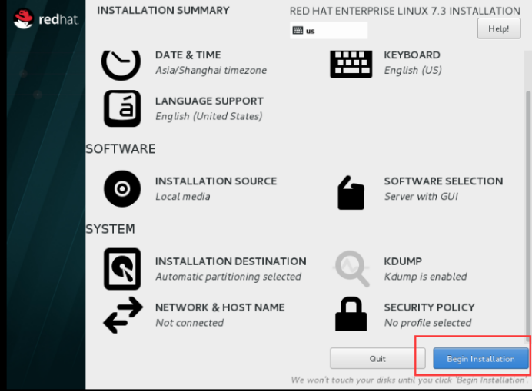Click the SYSTEM section header

[110, 229]
